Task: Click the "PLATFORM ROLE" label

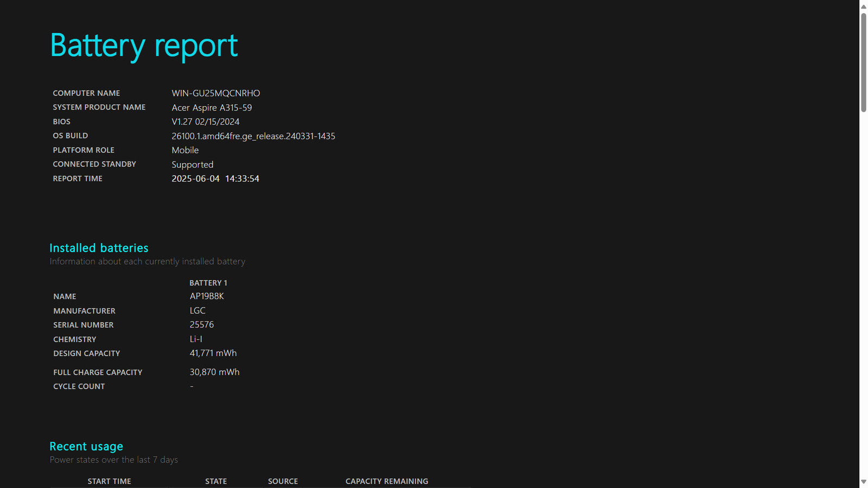Action: click(x=84, y=150)
